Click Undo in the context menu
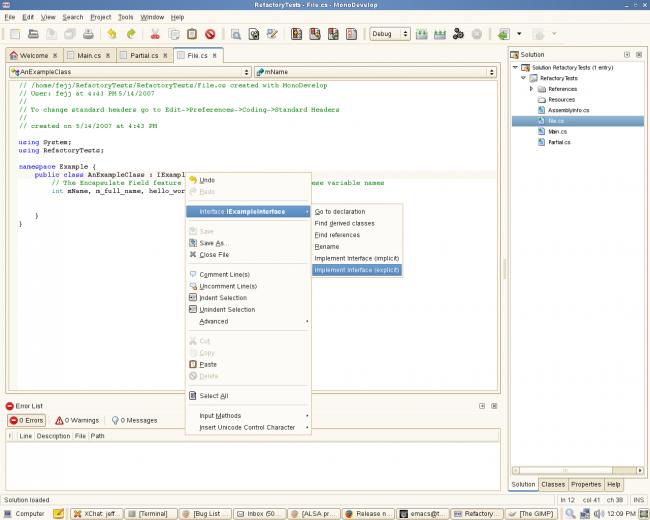The width and height of the screenshot is (650, 520). tap(248, 180)
